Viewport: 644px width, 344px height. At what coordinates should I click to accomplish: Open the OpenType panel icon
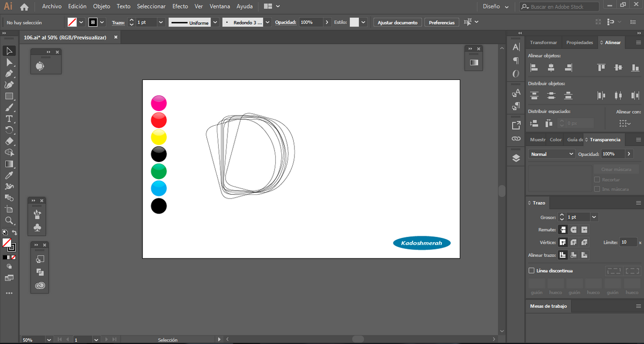tap(516, 74)
